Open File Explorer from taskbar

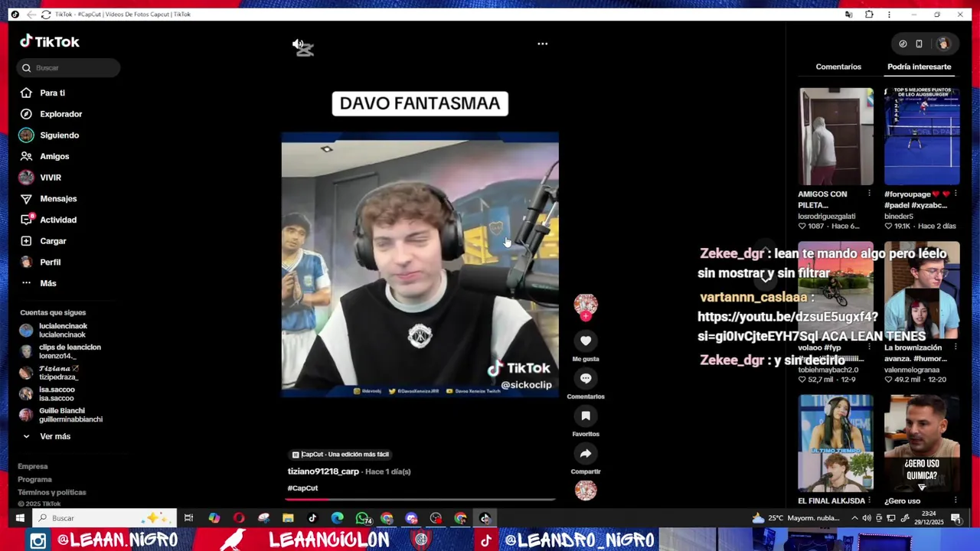click(288, 518)
